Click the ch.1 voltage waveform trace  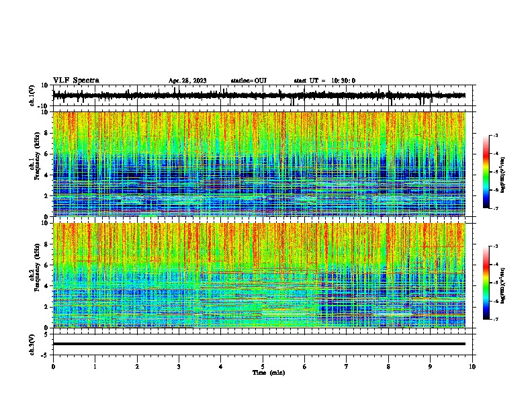pos(259,95)
